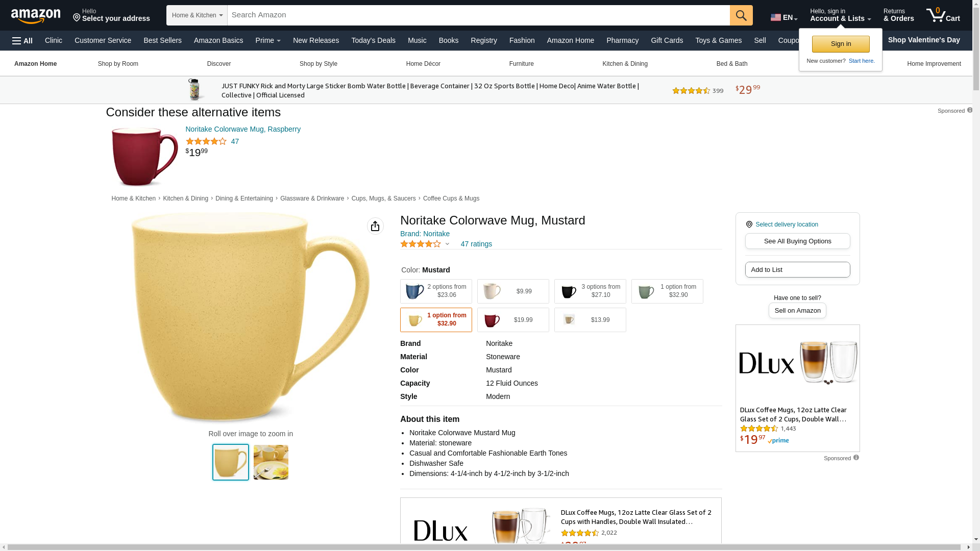Expand the star rating breakdown chevron

tap(447, 244)
